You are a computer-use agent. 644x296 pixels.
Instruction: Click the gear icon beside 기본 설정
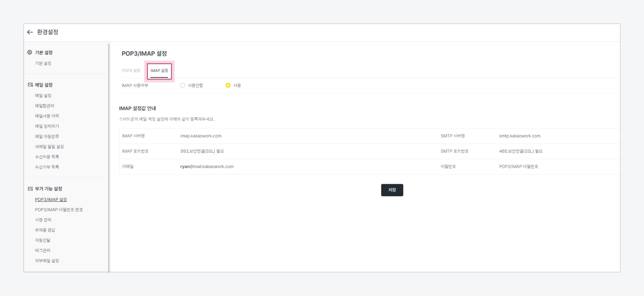tap(30, 52)
